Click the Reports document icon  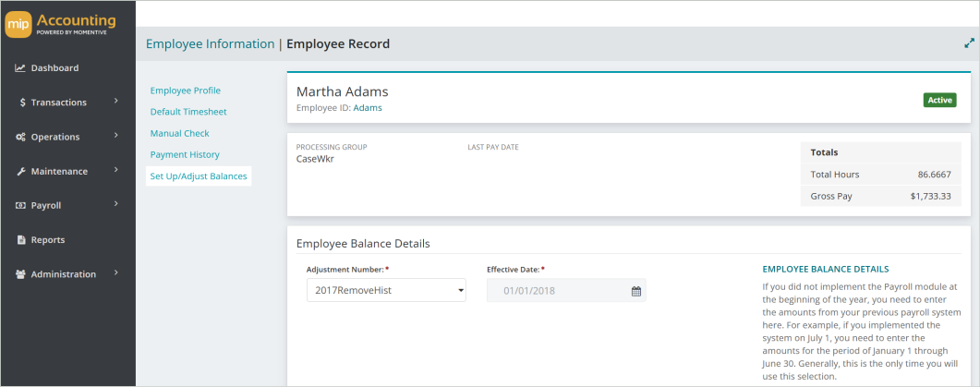(20, 240)
